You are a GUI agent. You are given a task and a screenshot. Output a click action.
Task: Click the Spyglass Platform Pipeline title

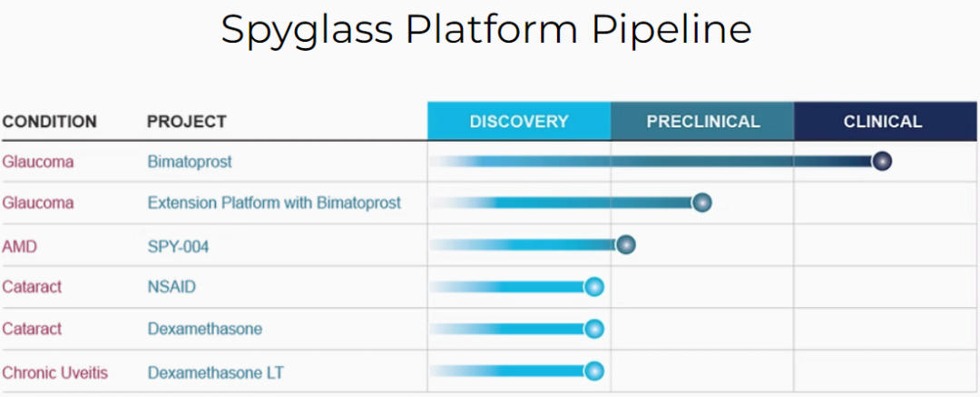486,29
